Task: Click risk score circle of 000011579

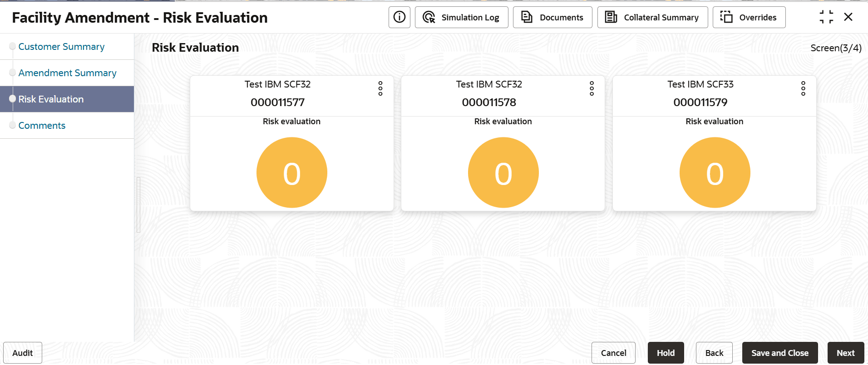Action: 715,173
